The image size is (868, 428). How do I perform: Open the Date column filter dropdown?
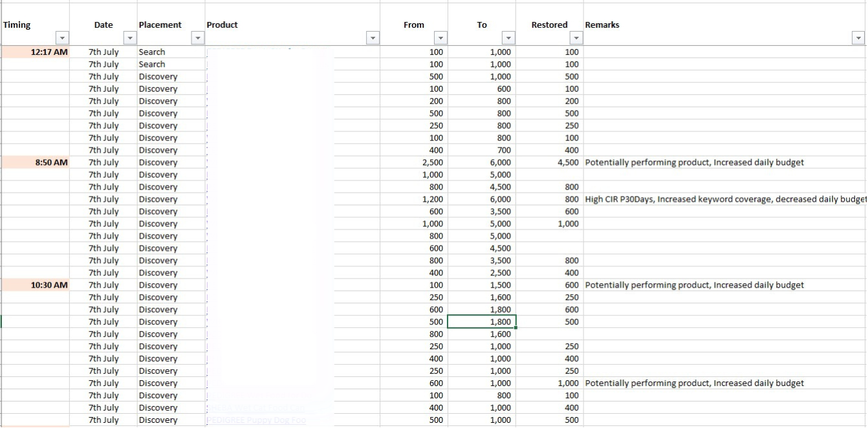130,38
